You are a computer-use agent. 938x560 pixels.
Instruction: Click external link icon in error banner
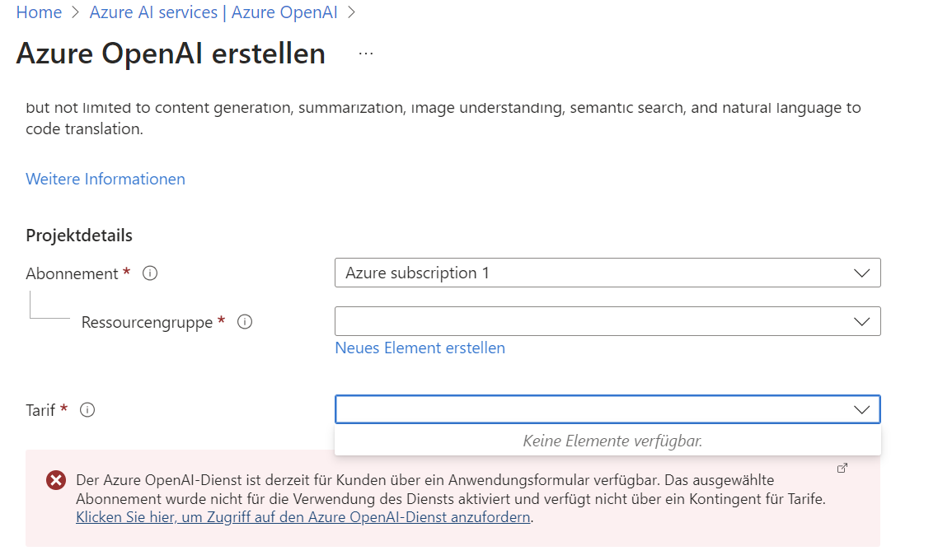pyautogui.click(x=842, y=468)
